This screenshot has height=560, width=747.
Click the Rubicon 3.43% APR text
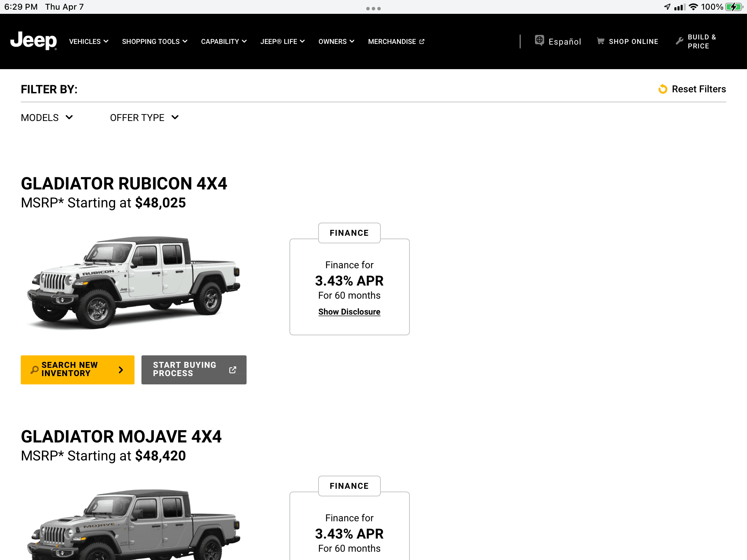[349, 281]
